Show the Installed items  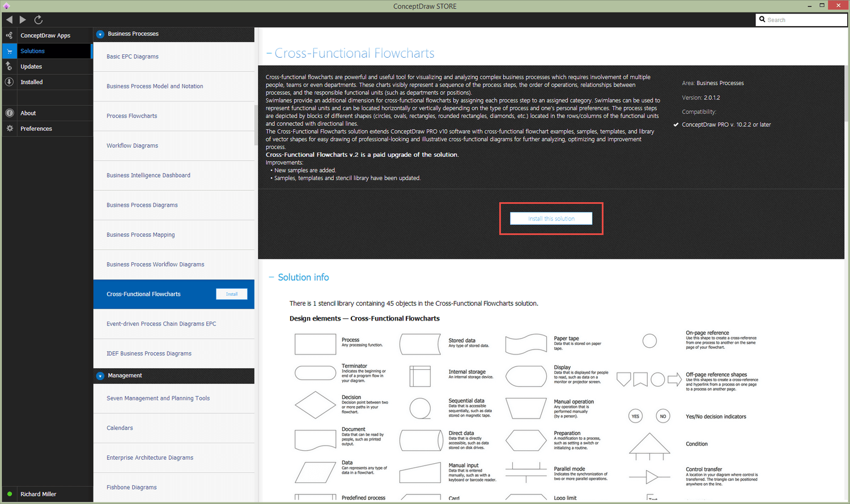click(32, 82)
